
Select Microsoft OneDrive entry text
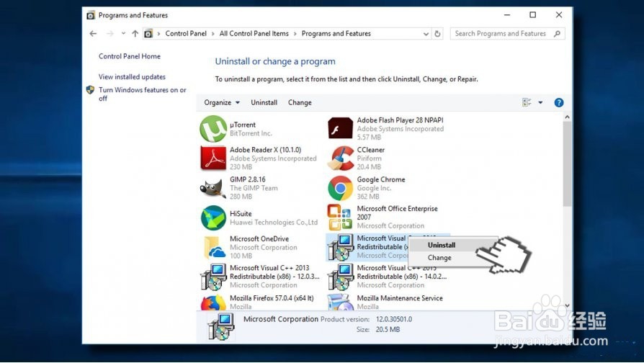point(259,238)
